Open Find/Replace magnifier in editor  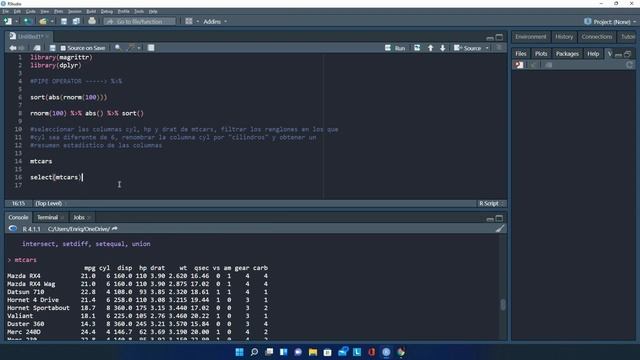pyautogui.click(x=118, y=48)
